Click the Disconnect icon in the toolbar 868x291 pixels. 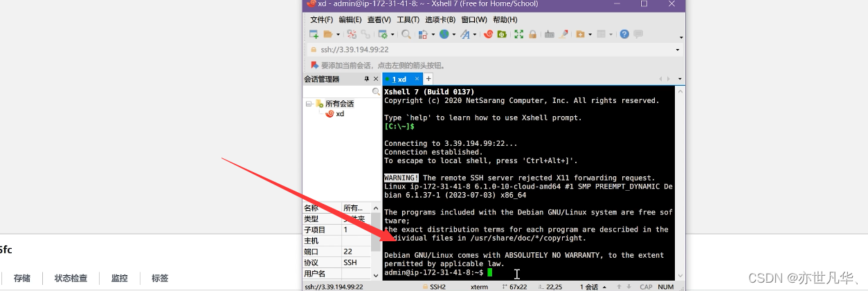pos(352,34)
